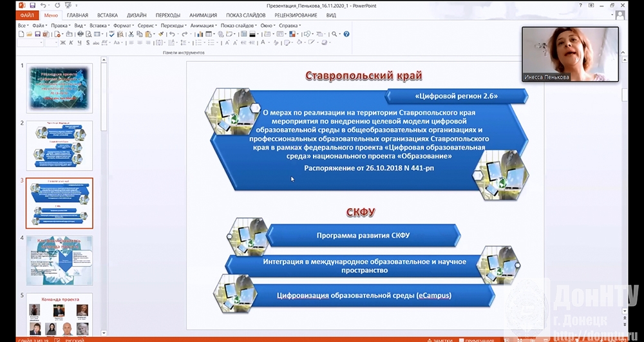This screenshot has height=342, width=644.
Task: Click the Find magnifier icon
Action: pyautogui.click(x=334, y=34)
